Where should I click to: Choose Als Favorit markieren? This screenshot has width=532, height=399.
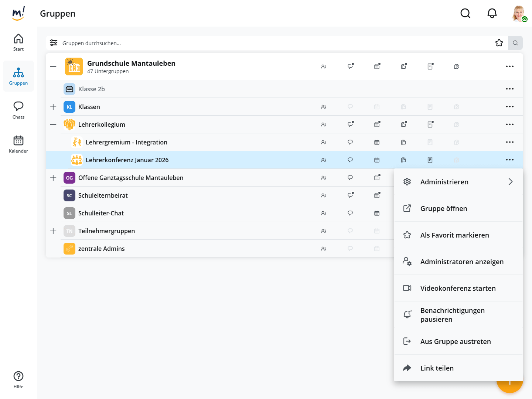point(454,235)
